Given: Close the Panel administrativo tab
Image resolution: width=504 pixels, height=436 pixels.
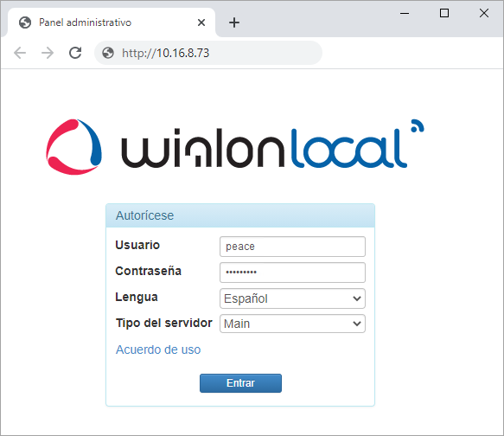Looking at the screenshot, I should (x=201, y=22).
